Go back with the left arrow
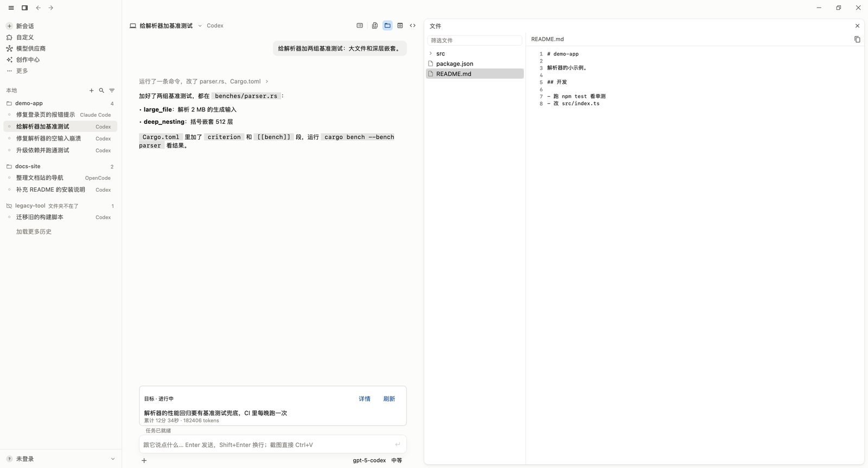The image size is (868, 468). point(39,8)
